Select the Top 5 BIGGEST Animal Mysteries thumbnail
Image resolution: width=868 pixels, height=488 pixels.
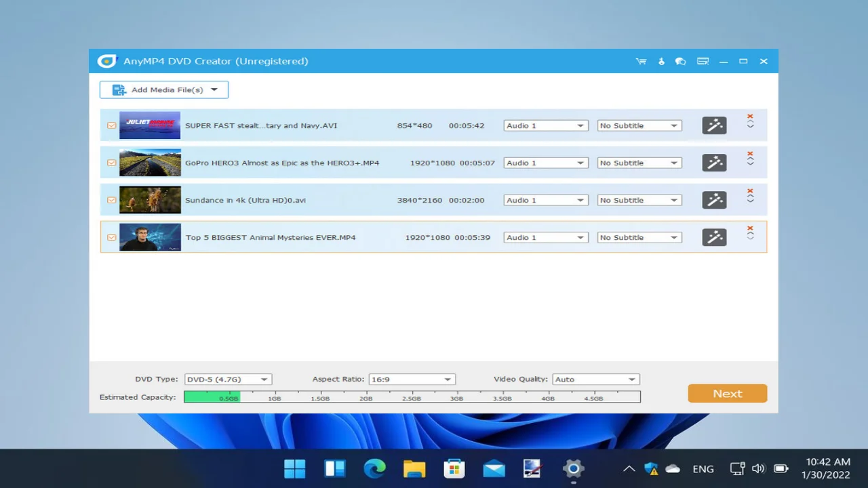coord(150,237)
